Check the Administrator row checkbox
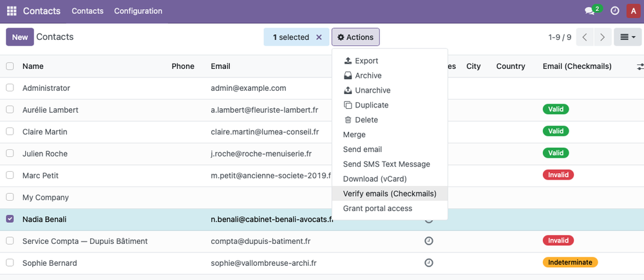This screenshot has width=644, height=280. click(x=10, y=88)
